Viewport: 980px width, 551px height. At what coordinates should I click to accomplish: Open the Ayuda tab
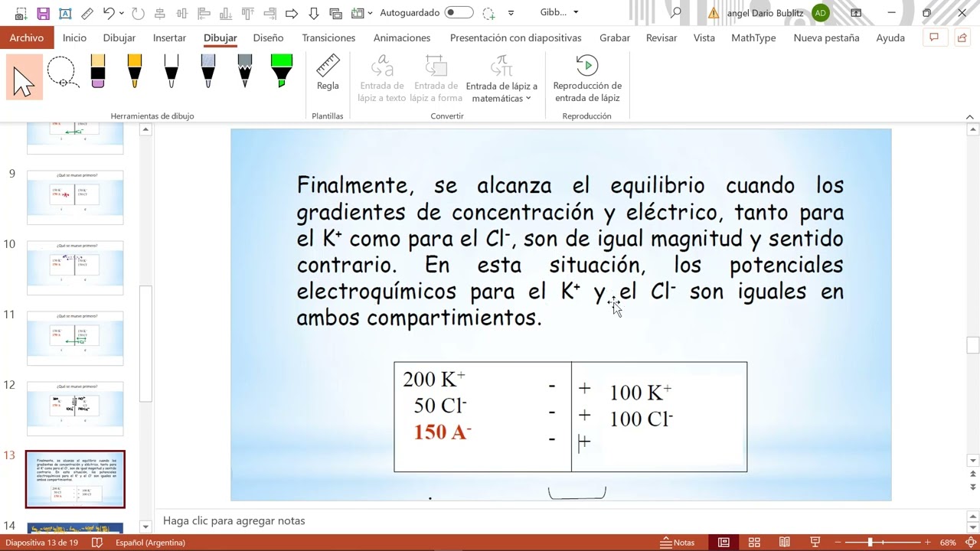tap(890, 37)
